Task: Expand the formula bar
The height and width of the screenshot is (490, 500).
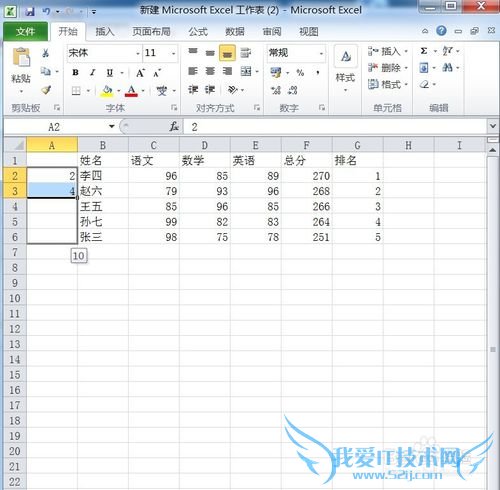Action: [493, 126]
